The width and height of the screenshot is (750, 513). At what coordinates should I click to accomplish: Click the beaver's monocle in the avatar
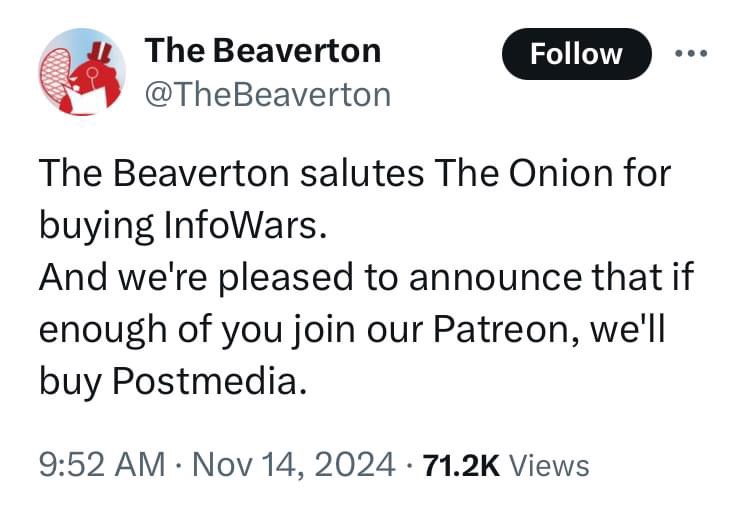click(92, 73)
